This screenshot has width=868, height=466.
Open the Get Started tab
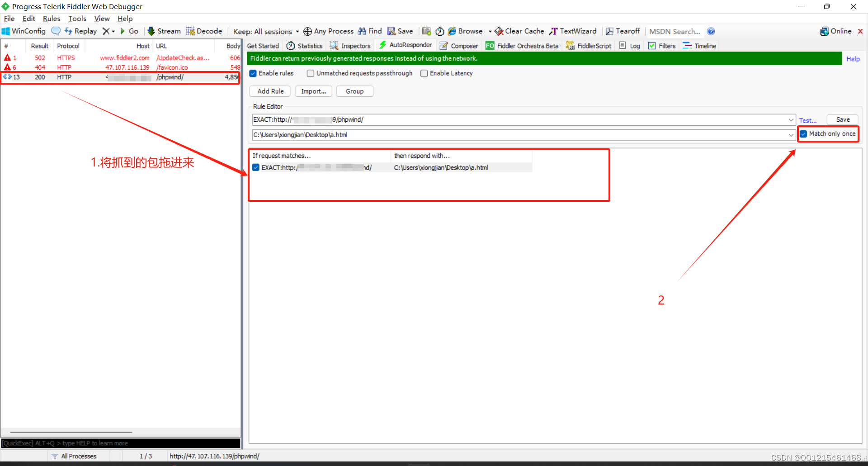click(263, 46)
